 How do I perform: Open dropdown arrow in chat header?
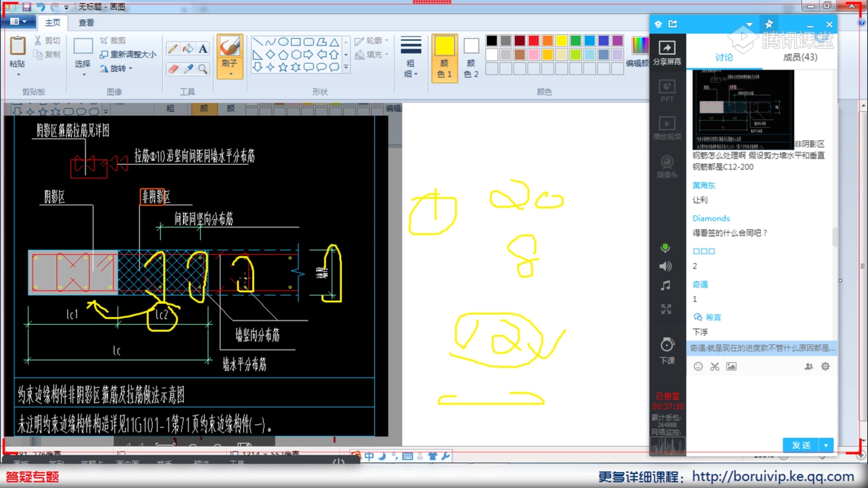click(x=749, y=24)
